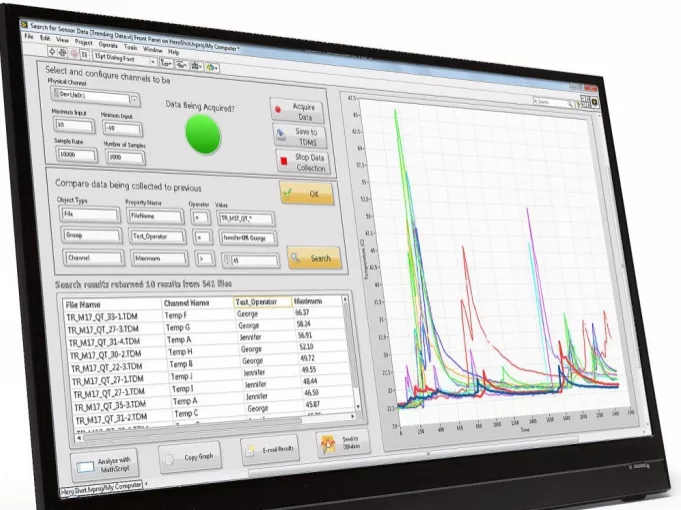Open the 15pt Dialog Font dropdown
The image size is (681, 510).
point(124,59)
